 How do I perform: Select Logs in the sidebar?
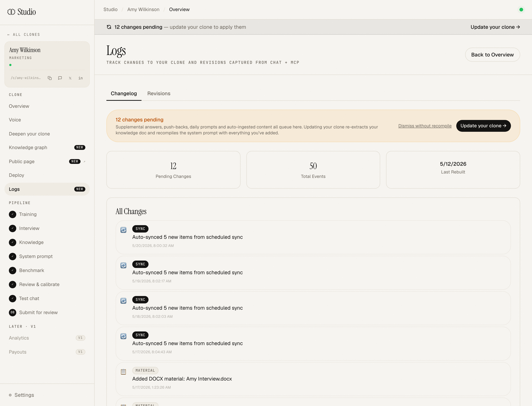47,189
